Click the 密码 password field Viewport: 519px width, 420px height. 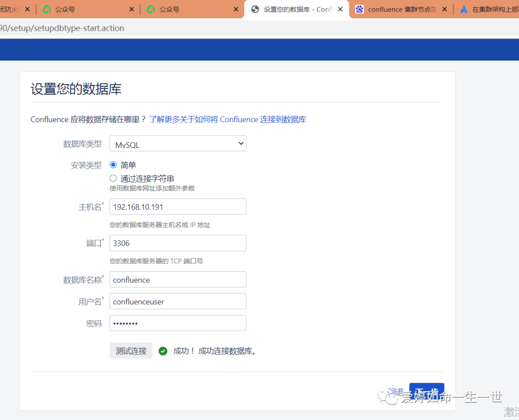[178, 323]
